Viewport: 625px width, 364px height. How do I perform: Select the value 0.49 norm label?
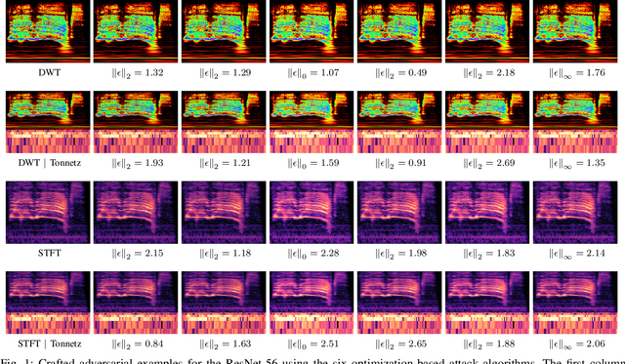coord(401,73)
